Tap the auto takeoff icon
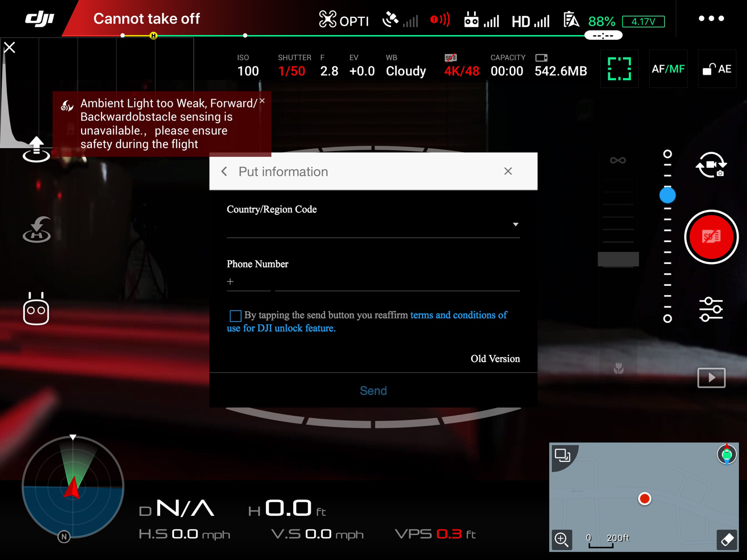Screen dimensions: 747x560 tap(36, 149)
